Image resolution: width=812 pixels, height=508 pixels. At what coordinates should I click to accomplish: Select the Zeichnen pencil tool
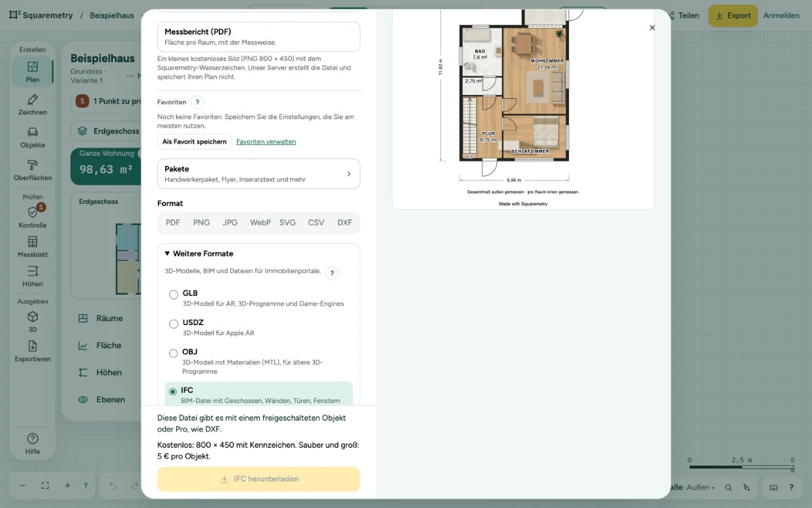tap(32, 105)
